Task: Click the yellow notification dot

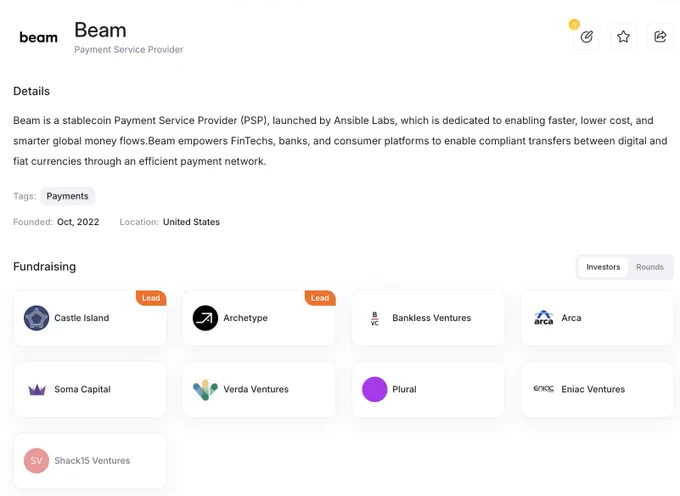Action: 574,24
